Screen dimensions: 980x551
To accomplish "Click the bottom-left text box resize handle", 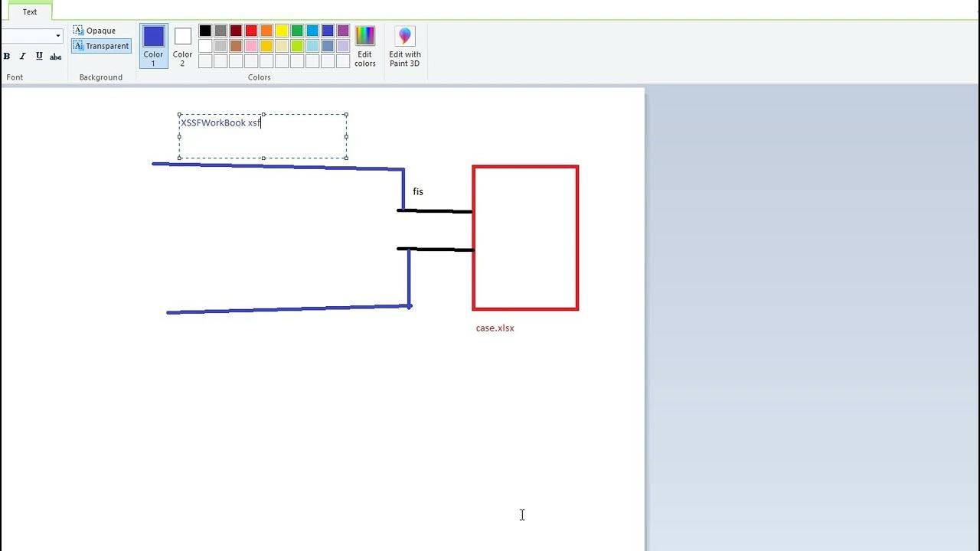I will pos(179,158).
